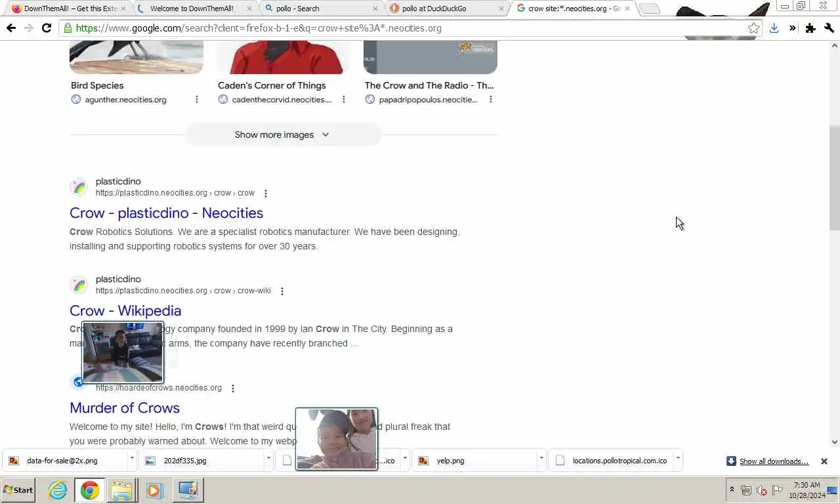Open the media player taskbar icon
840x504 pixels.
click(154, 490)
